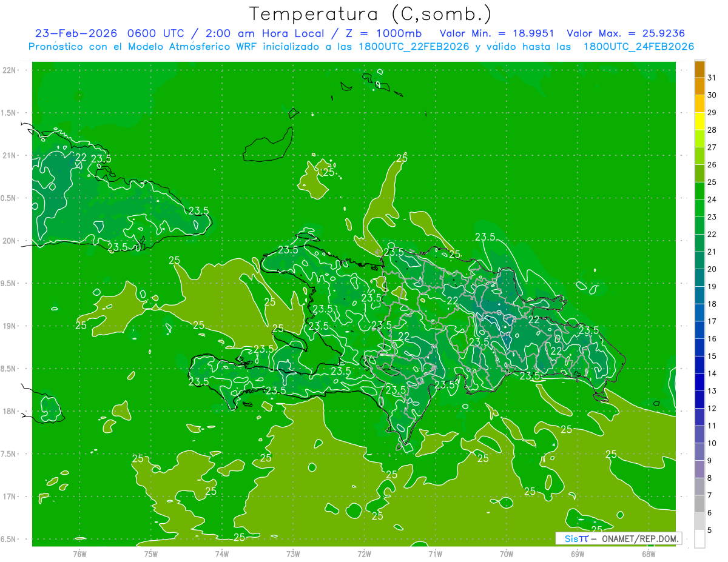Click the "0.5N" latitude axis label
Viewport: 728px width, 562px height.
(9, 198)
